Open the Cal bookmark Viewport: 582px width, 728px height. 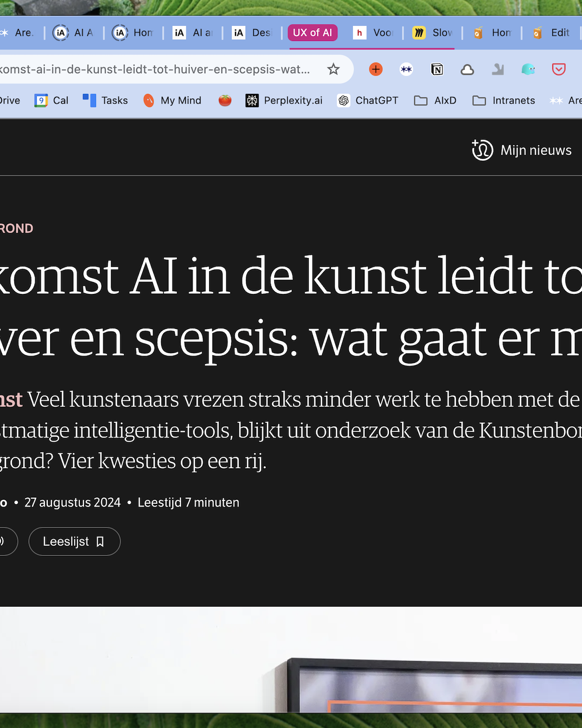click(x=52, y=100)
